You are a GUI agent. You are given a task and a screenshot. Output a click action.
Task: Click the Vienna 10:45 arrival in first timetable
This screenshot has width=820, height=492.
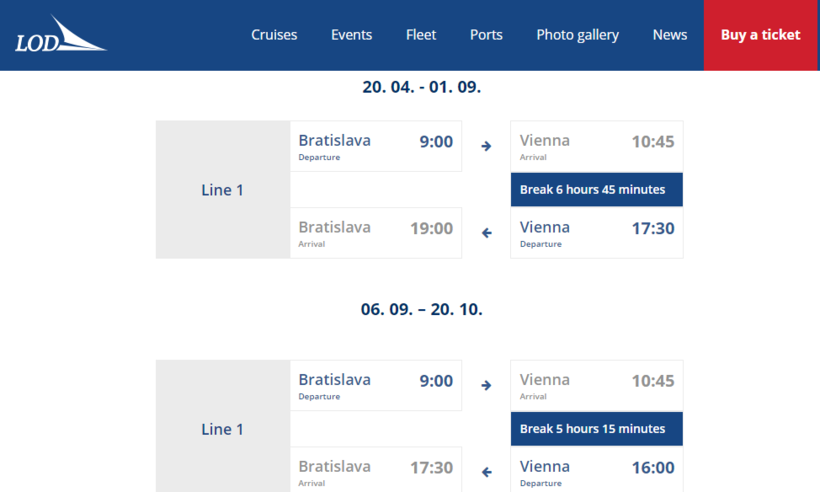(x=597, y=146)
